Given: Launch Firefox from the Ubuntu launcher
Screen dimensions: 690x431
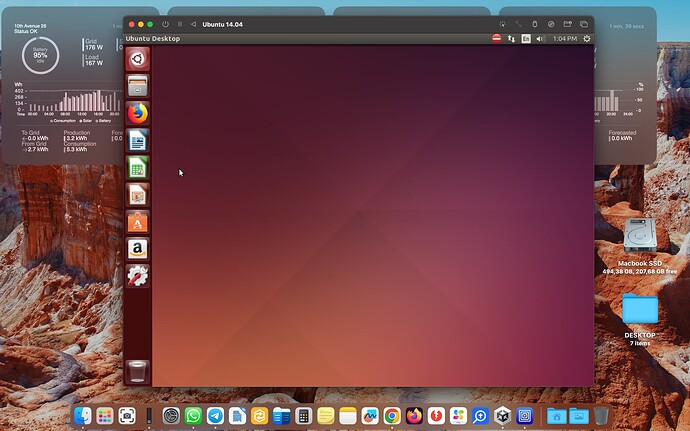Looking at the screenshot, I should point(137,113).
